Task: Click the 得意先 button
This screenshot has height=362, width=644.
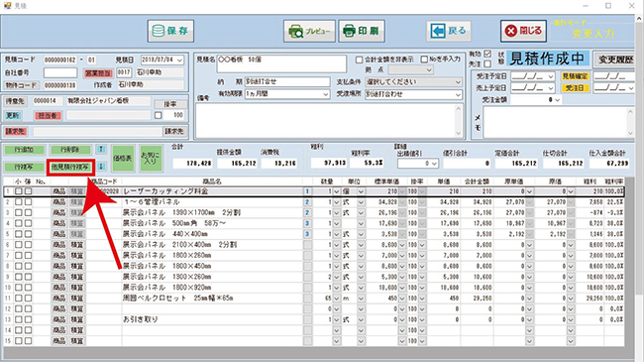Action: pos(15,101)
